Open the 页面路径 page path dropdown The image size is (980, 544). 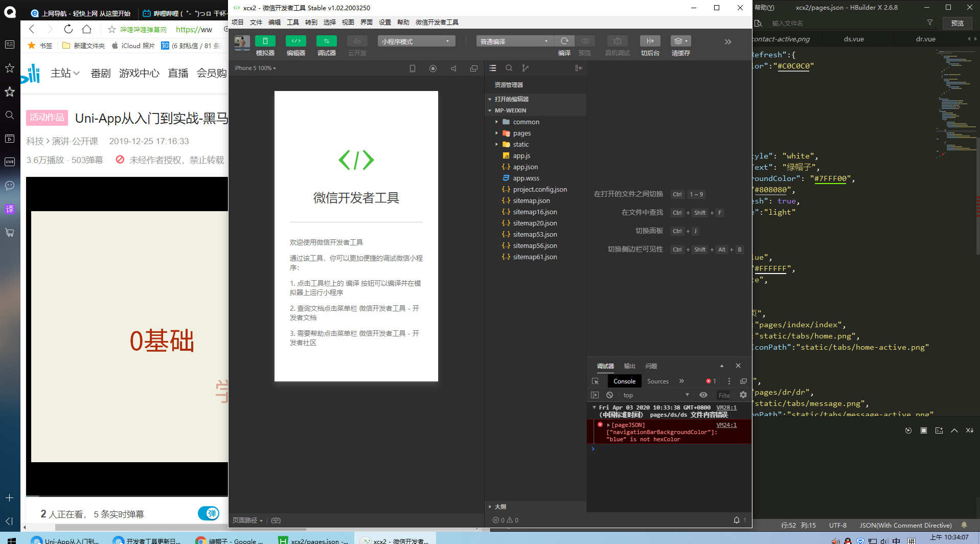[x=248, y=520]
